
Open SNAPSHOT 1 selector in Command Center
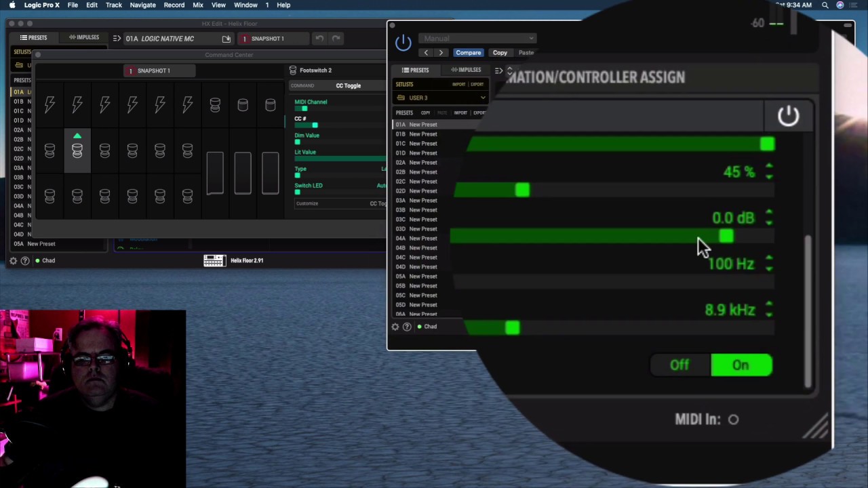point(159,70)
